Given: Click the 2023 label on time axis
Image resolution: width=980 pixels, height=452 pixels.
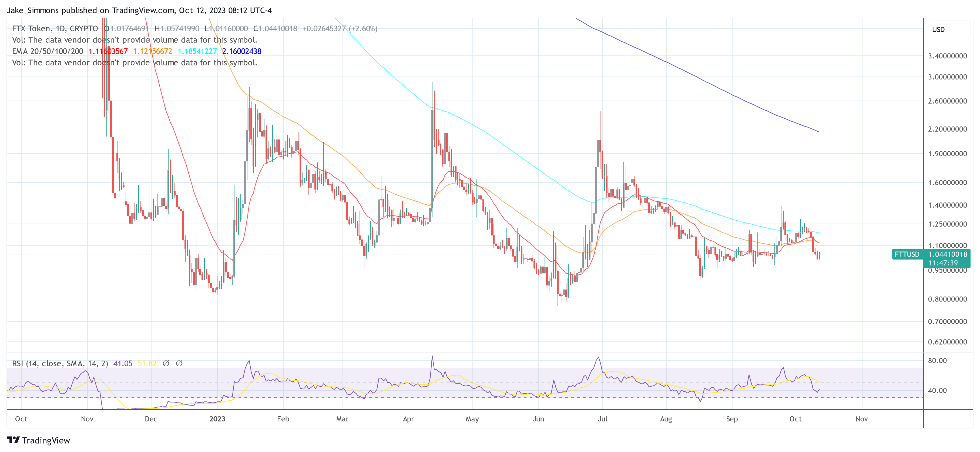Looking at the screenshot, I should 217,419.
